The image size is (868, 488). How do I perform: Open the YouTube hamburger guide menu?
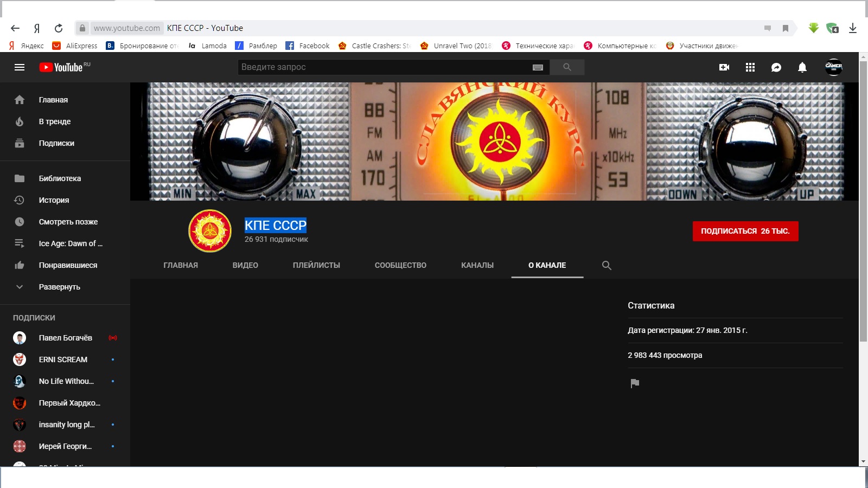pos(20,67)
